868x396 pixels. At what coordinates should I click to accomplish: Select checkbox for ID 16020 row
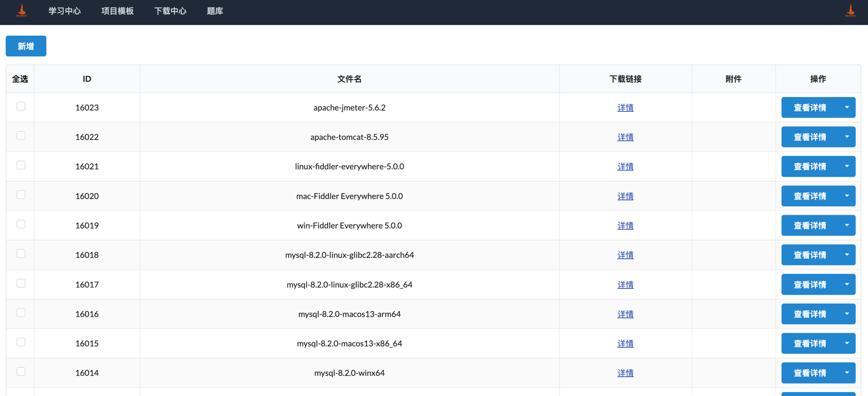tap(21, 195)
